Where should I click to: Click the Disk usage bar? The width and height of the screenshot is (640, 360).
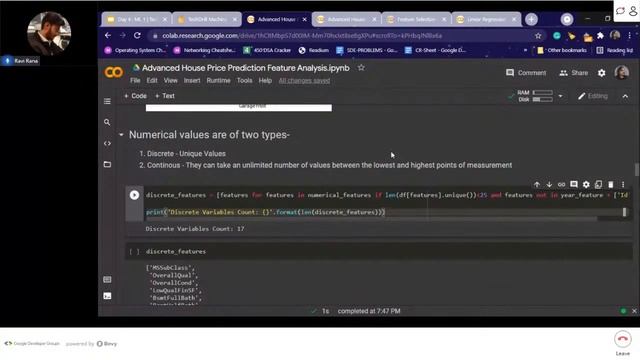[x=543, y=99]
